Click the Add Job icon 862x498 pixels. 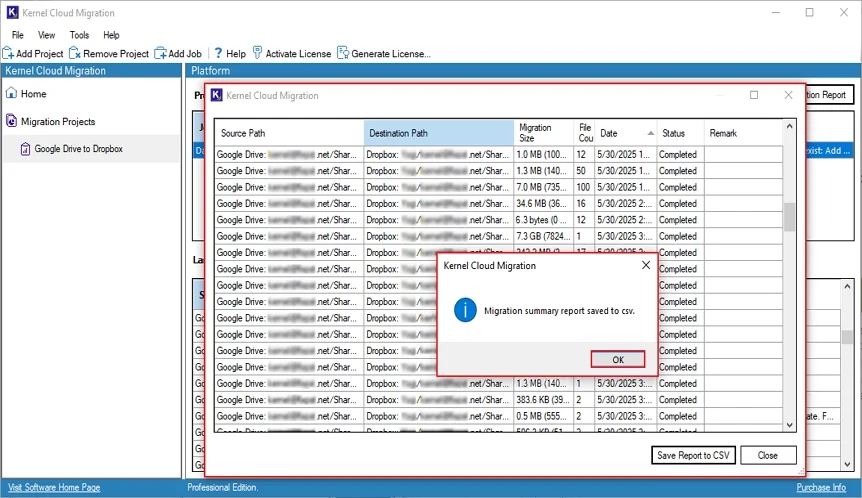[161, 53]
